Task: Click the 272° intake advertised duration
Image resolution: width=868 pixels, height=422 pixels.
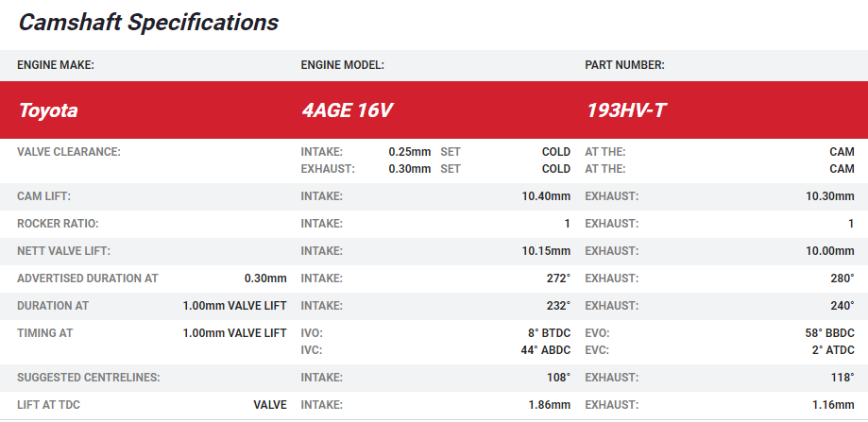Action: pos(557,279)
